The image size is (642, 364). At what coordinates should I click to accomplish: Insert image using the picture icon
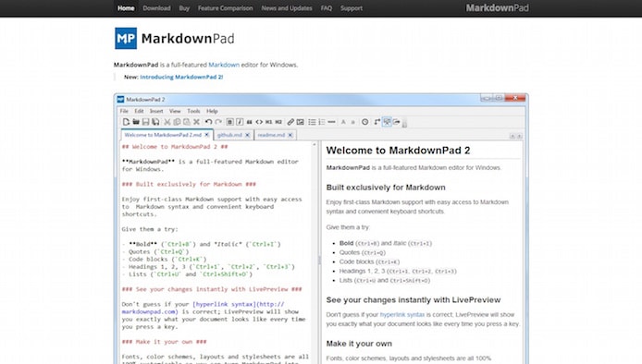point(301,122)
